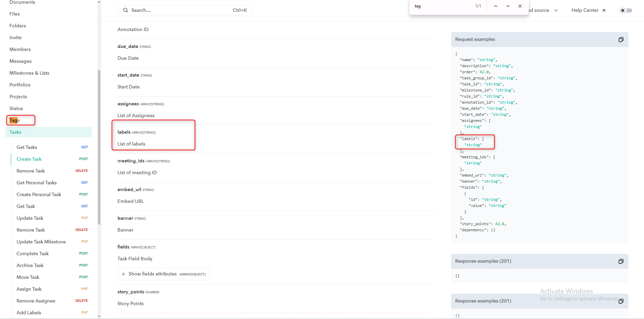Click Task Field Body description

coord(135,259)
